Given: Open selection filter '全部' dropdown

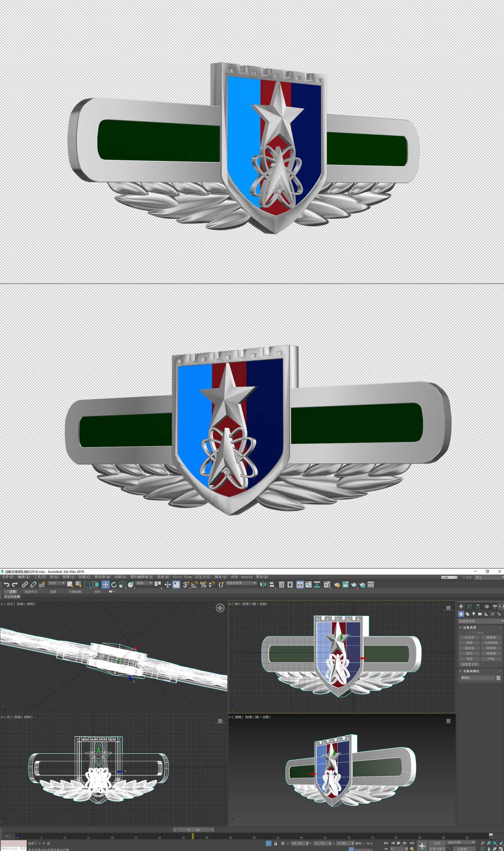Looking at the screenshot, I should click(56, 583).
